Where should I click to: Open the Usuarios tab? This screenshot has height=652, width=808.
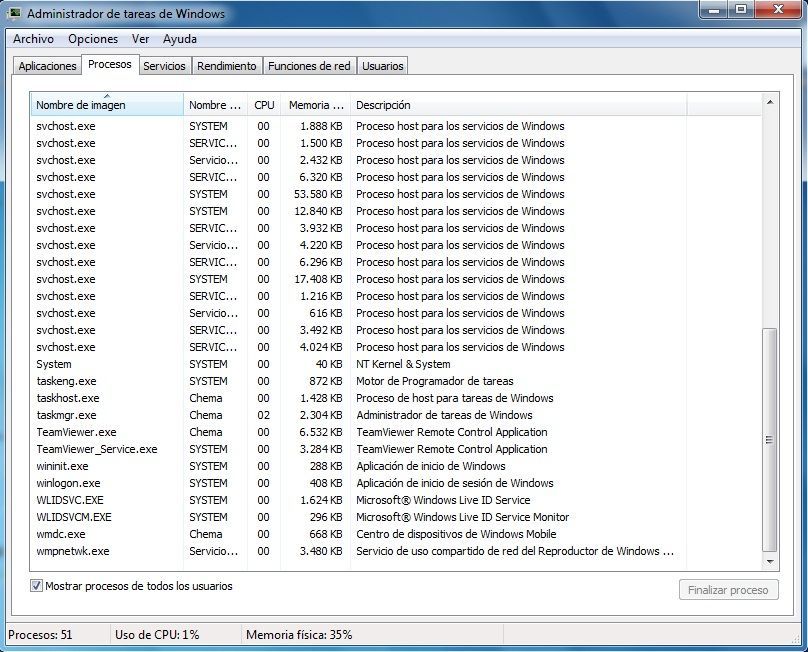pyautogui.click(x=382, y=66)
